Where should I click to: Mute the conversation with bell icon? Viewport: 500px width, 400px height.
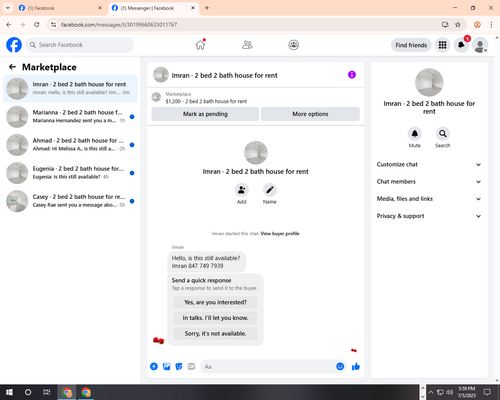tap(415, 134)
